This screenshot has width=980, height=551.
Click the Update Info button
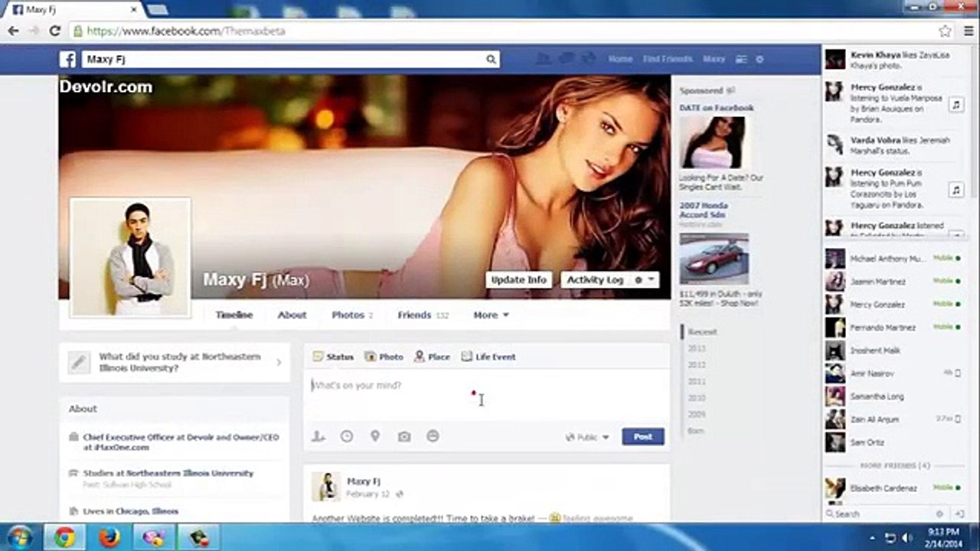518,280
